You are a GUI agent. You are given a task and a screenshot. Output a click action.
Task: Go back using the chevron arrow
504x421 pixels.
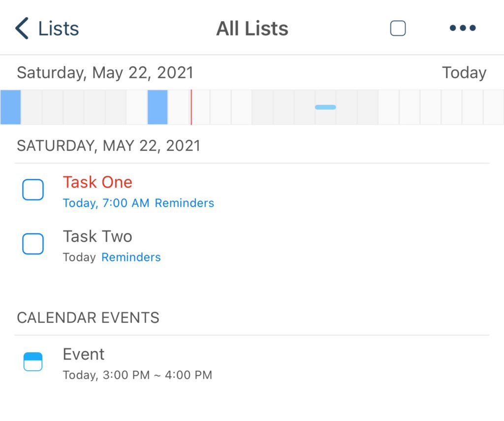coord(22,28)
